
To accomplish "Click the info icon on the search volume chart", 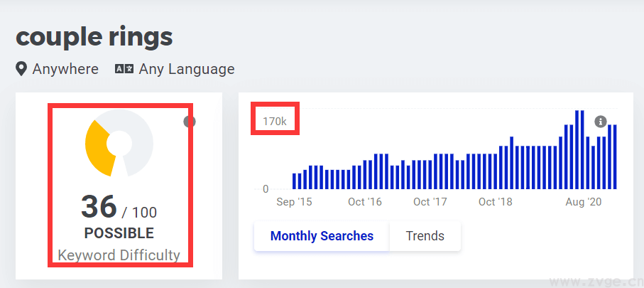I will point(601,122).
